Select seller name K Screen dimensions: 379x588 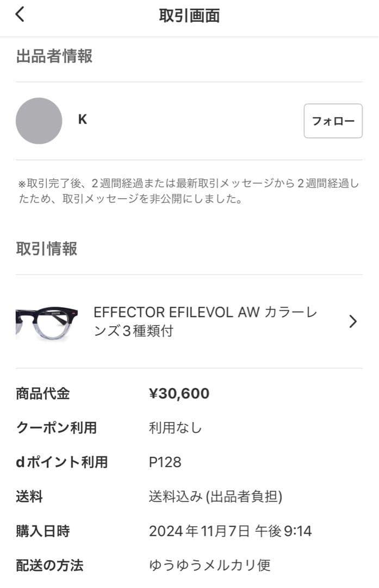82,120
